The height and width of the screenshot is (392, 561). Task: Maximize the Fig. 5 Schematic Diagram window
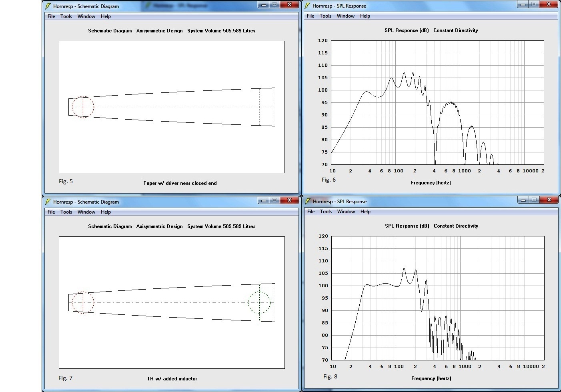[274, 5]
